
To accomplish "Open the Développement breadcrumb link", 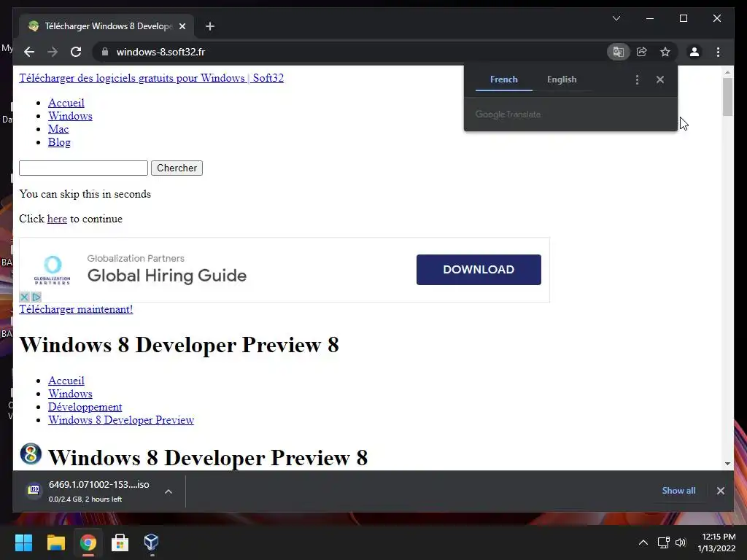I will tap(85, 407).
